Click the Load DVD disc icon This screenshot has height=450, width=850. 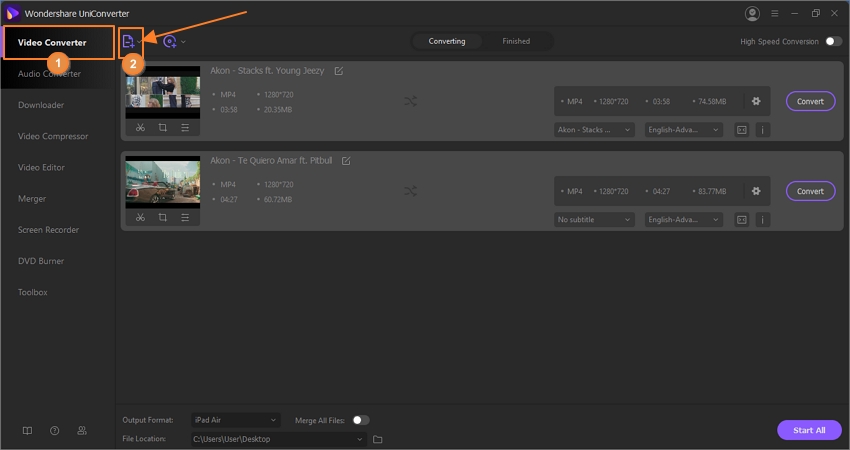point(170,42)
